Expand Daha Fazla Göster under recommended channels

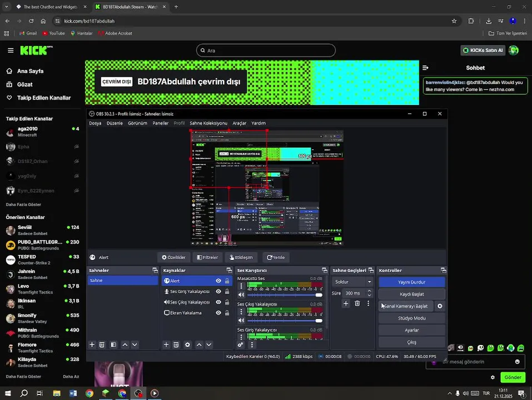pyautogui.click(x=23, y=377)
